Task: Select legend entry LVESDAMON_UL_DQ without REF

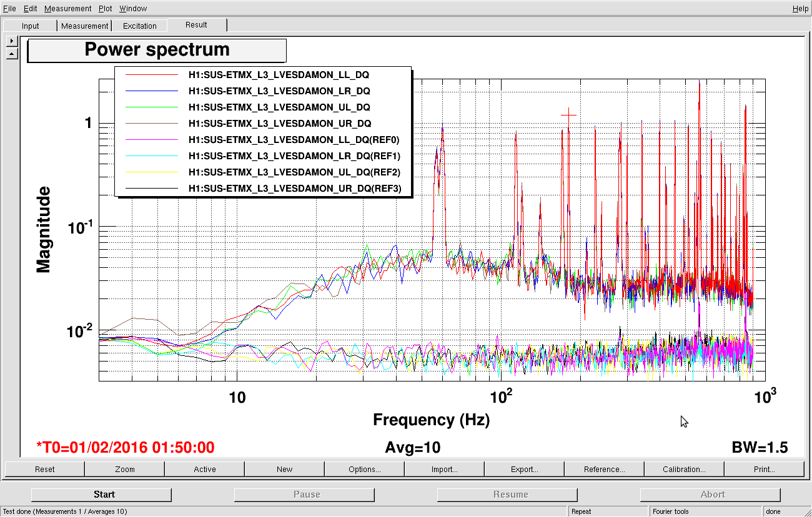Action: click(279, 107)
